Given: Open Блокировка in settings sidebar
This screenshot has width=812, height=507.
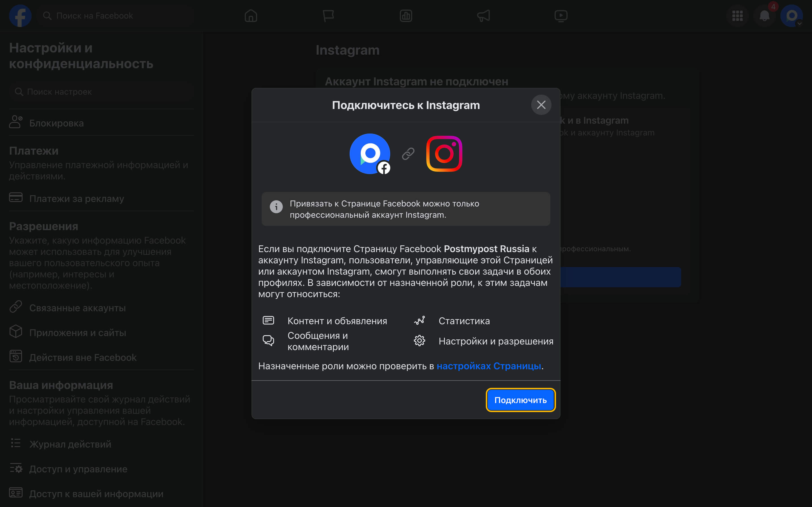Looking at the screenshot, I should pyautogui.click(x=56, y=123).
